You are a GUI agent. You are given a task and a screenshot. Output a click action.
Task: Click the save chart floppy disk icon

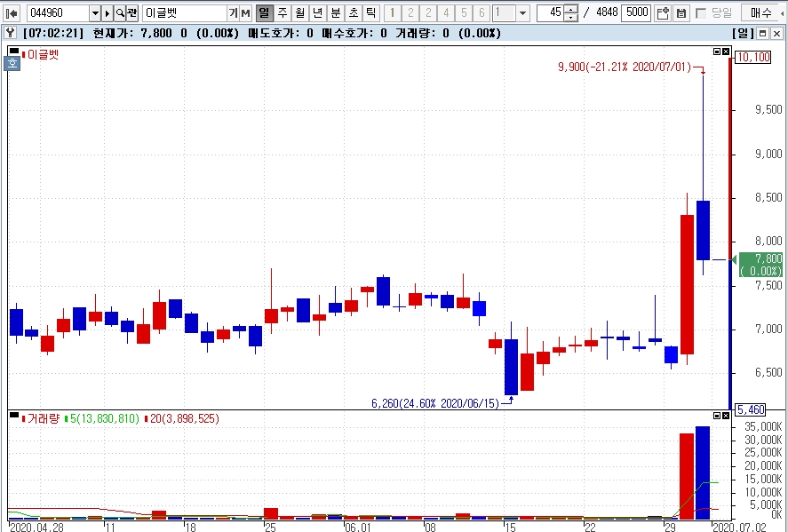(681, 13)
